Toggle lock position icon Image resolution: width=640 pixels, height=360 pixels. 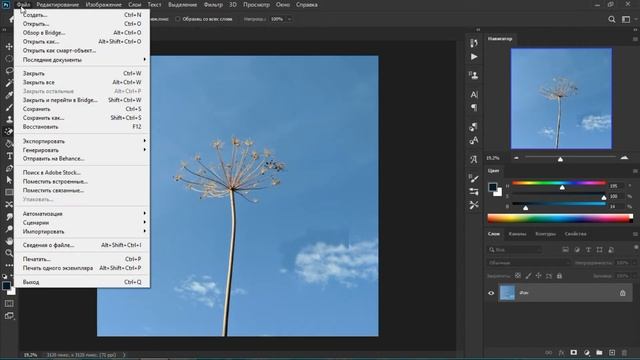[538, 276]
